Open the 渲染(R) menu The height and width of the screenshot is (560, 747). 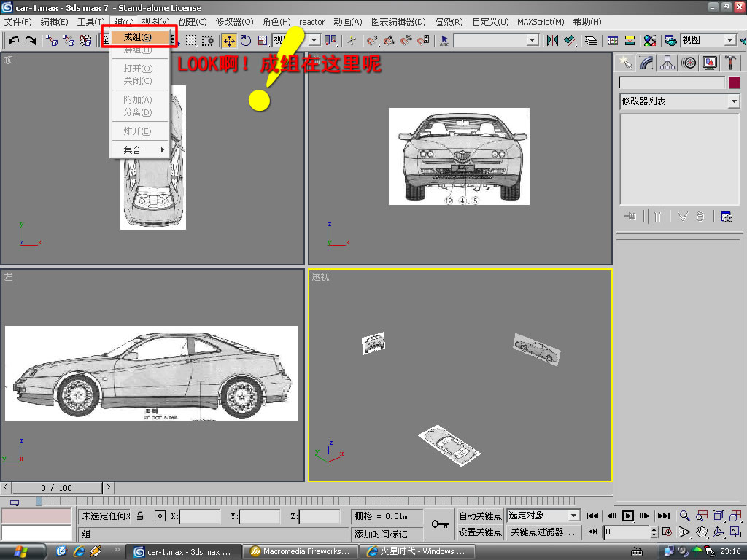[x=449, y=22]
